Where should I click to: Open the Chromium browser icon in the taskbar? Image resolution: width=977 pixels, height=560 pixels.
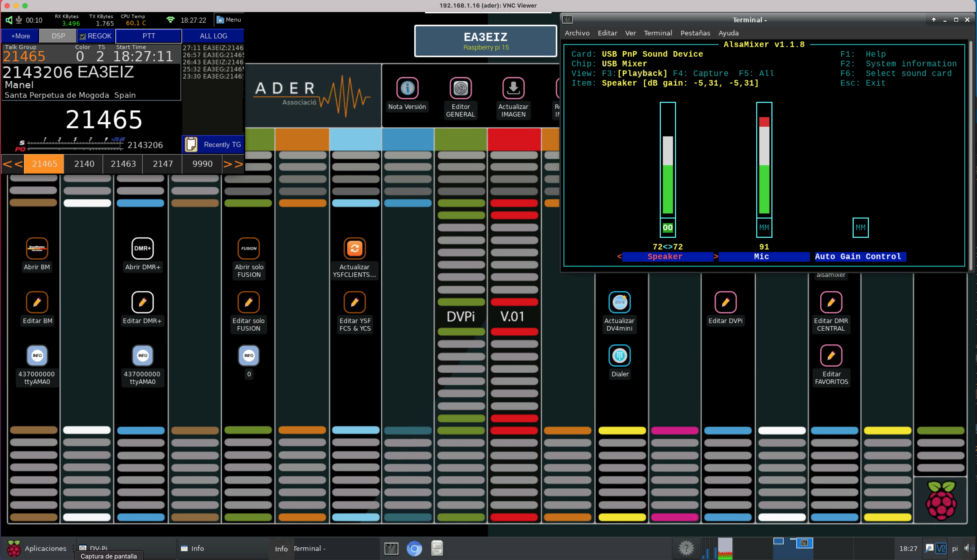tap(414, 548)
